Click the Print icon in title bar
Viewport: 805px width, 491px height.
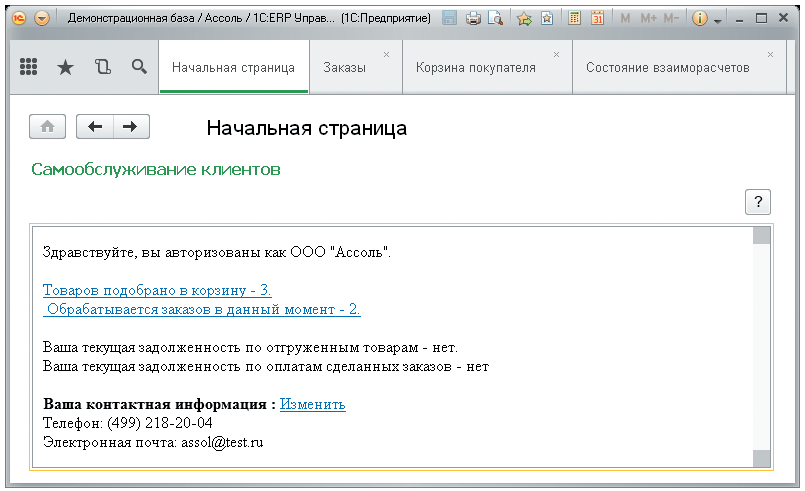coord(474,18)
